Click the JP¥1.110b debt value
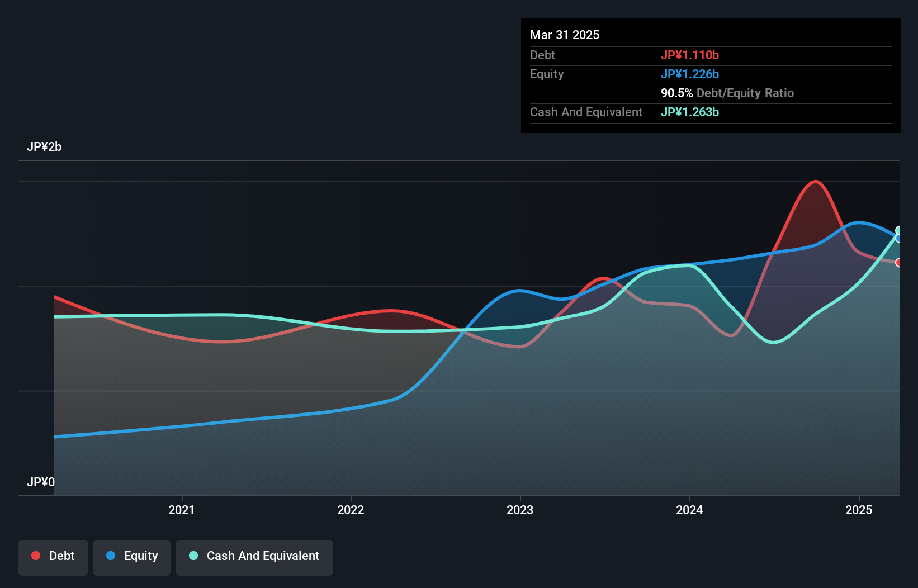Image resolution: width=918 pixels, height=588 pixels. 690,55
